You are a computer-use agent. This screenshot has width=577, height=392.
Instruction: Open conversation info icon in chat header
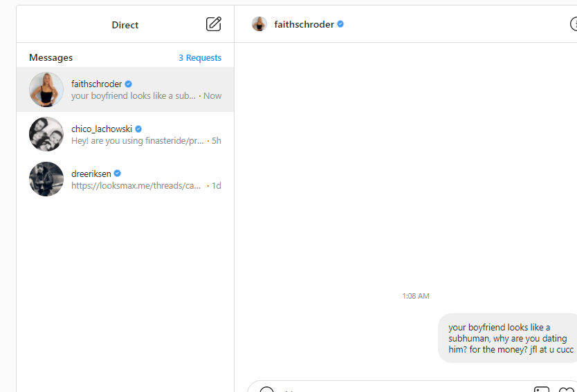pyautogui.click(x=574, y=24)
